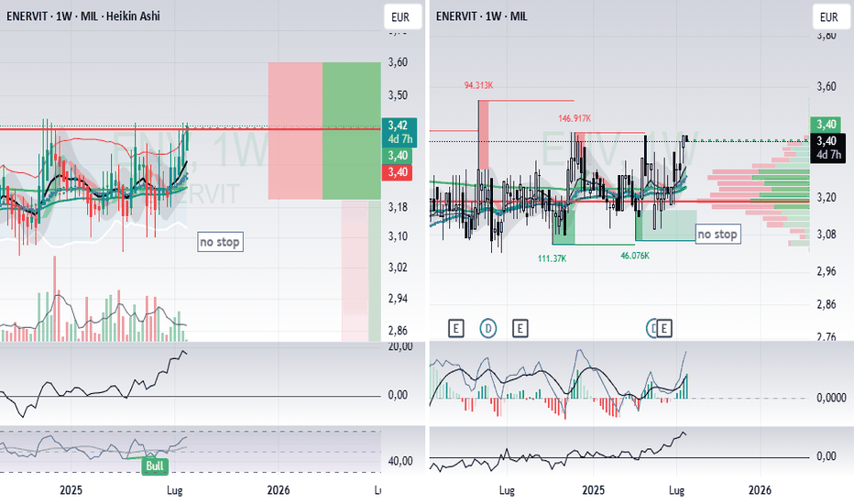Click the 2026 date label on the left chart

(279, 490)
